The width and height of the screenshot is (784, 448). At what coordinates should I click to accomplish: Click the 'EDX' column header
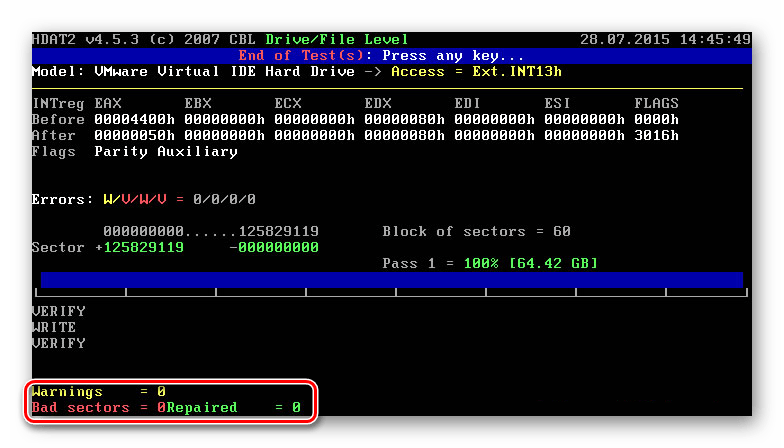tap(378, 104)
